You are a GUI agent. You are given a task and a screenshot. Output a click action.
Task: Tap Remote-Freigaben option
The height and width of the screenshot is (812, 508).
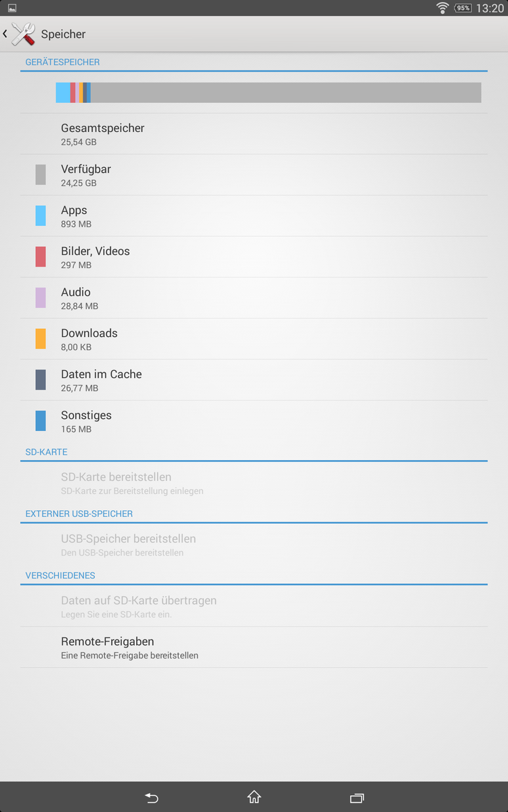[x=253, y=647]
